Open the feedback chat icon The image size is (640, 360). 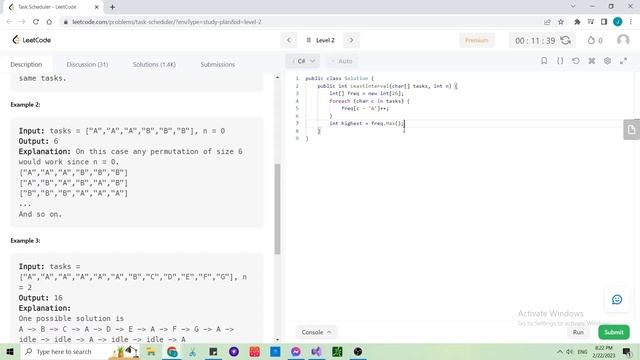pyautogui.click(x=617, y=300)
